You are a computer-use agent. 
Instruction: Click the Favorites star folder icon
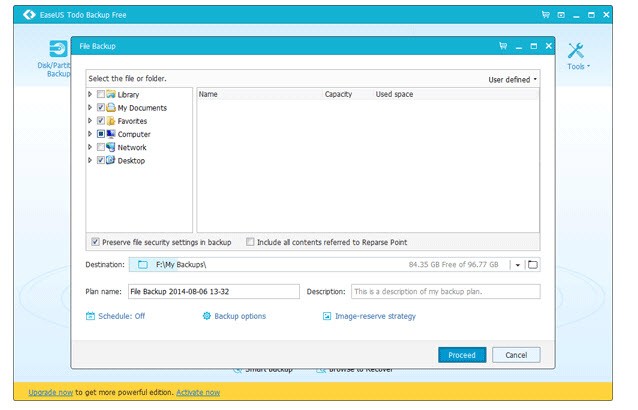pyautogui.click(x=111, y=121)
